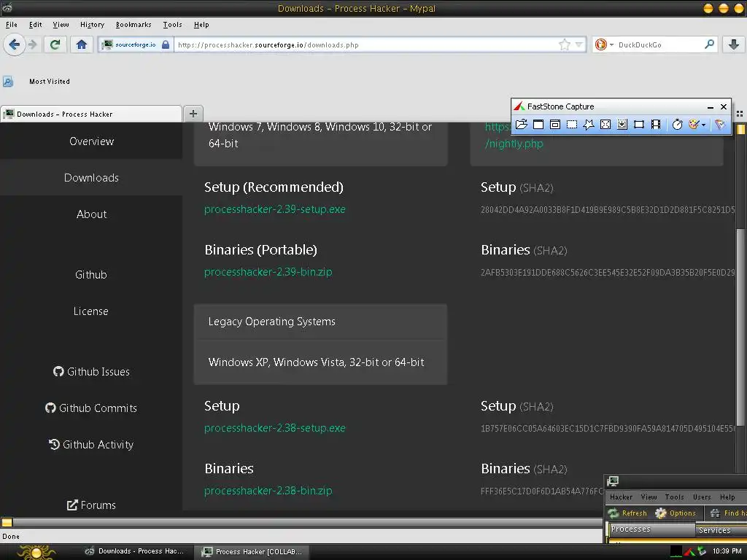The image size is (747, 560).
Task: Click the sun start button on taskbar
Action: (x=36, y=551)
